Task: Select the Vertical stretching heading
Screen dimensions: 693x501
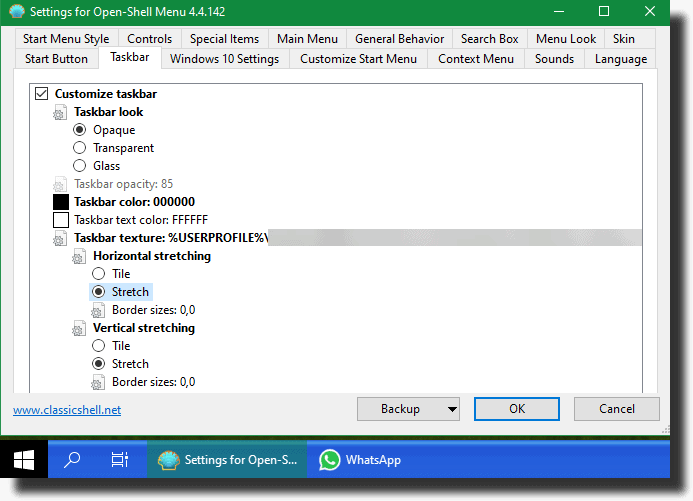Action: tap(144, 328)
